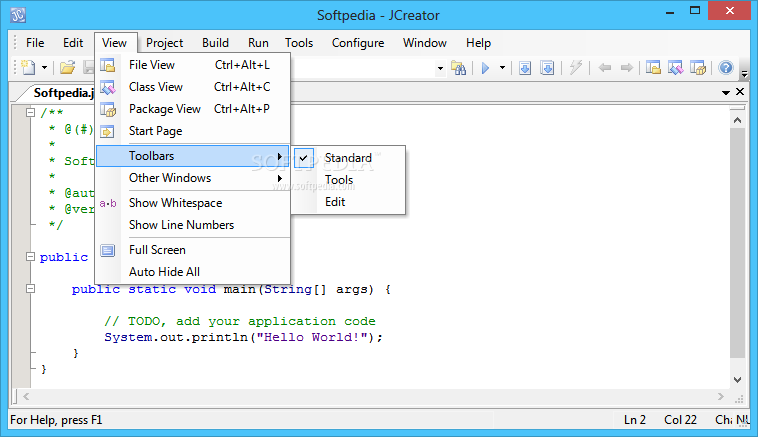Click the blue Run Project play icon

pyautogui.click(x=486, y=68)
